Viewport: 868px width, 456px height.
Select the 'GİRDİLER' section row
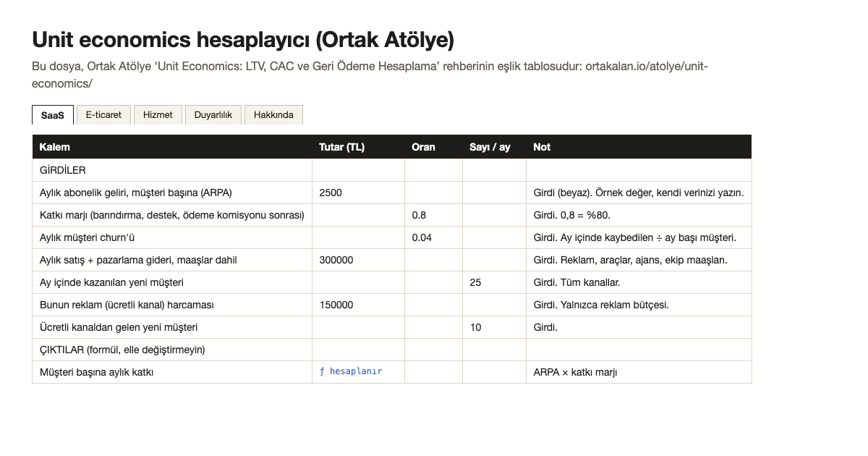point(392,170)
